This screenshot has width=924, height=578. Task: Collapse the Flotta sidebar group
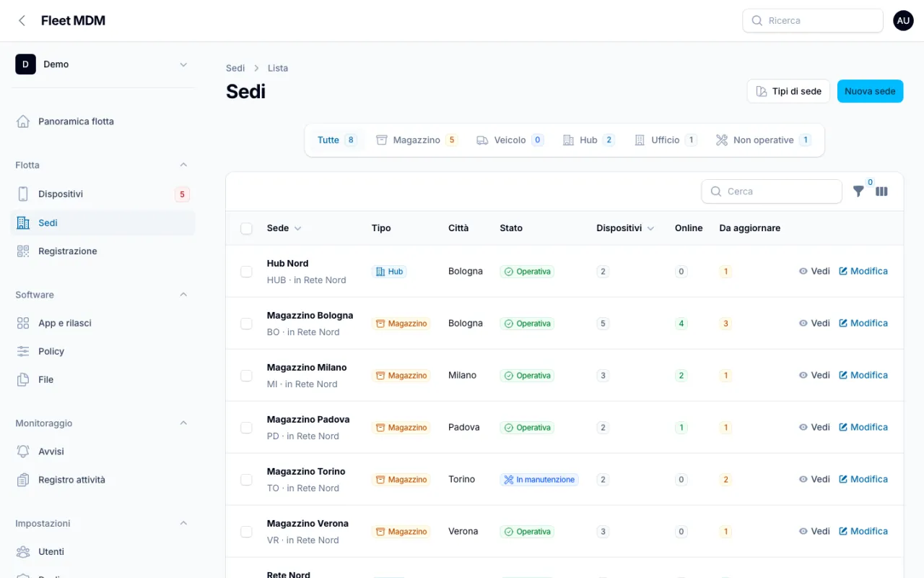pyautogui.click(x=183, y=165)
